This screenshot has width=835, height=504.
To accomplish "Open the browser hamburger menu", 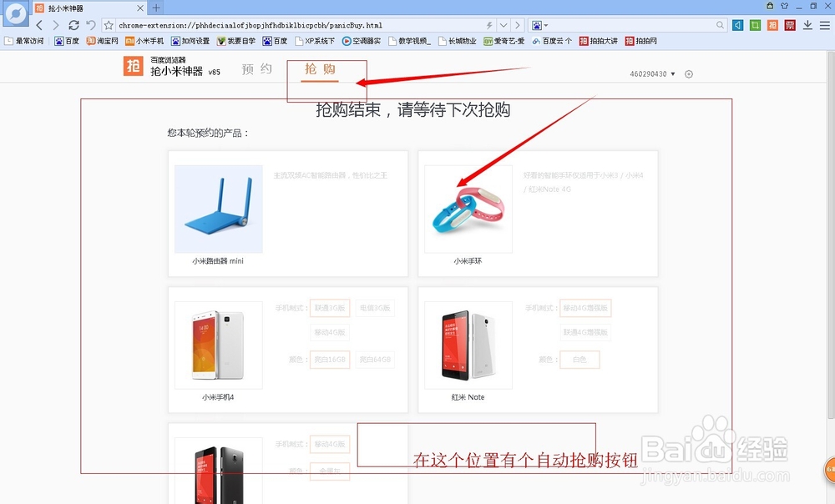I will [825, 25].
